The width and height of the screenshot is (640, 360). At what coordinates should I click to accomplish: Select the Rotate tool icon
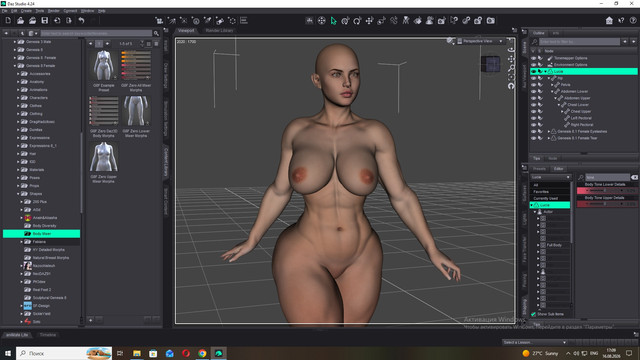pos(357,21)
